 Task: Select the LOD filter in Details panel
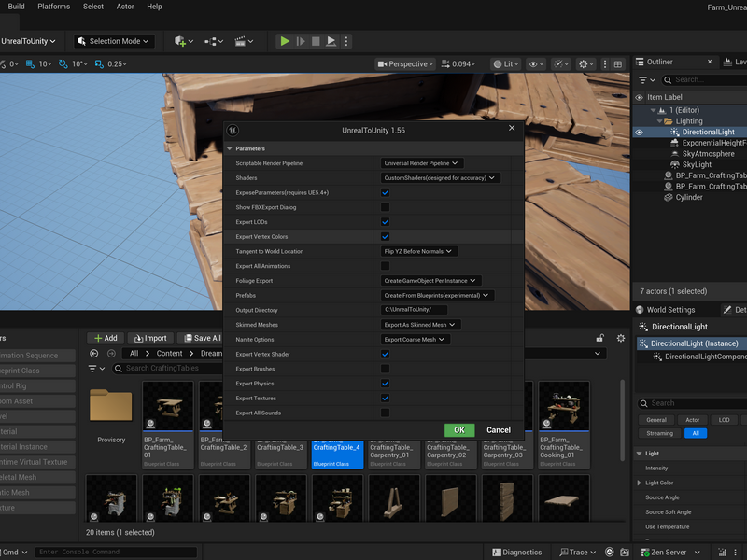click(x=724, y=420)
